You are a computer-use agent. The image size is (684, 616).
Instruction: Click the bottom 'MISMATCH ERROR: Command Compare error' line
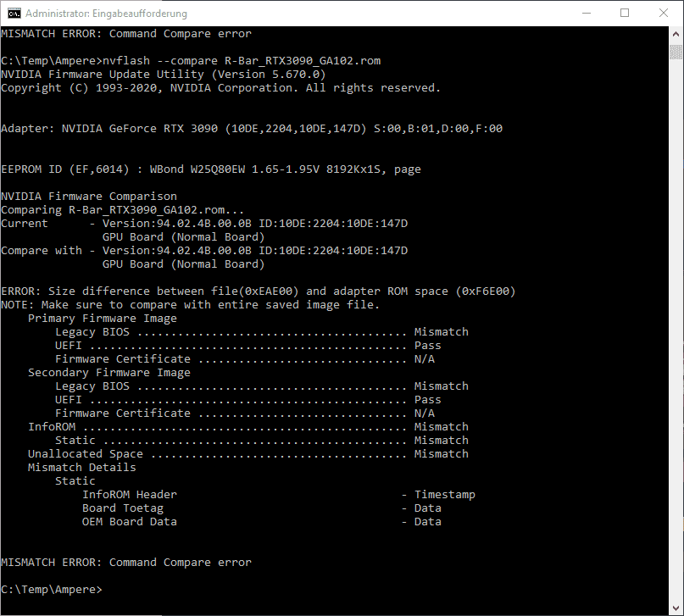pos(126,562)
